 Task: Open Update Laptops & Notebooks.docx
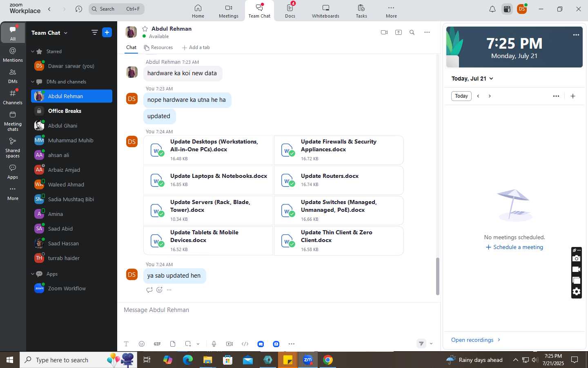click(208, 180)
